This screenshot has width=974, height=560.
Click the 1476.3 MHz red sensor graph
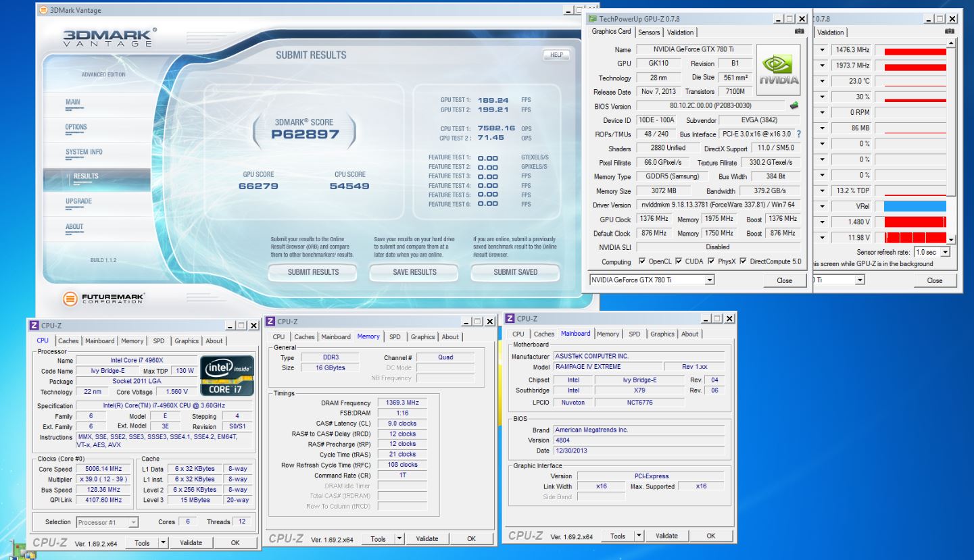tap(915, 51)
